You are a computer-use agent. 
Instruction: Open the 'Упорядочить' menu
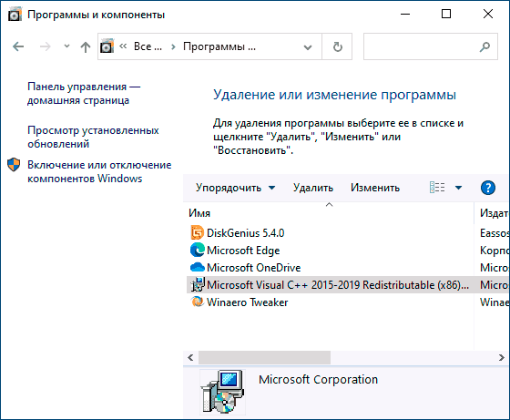coord(235,188)
